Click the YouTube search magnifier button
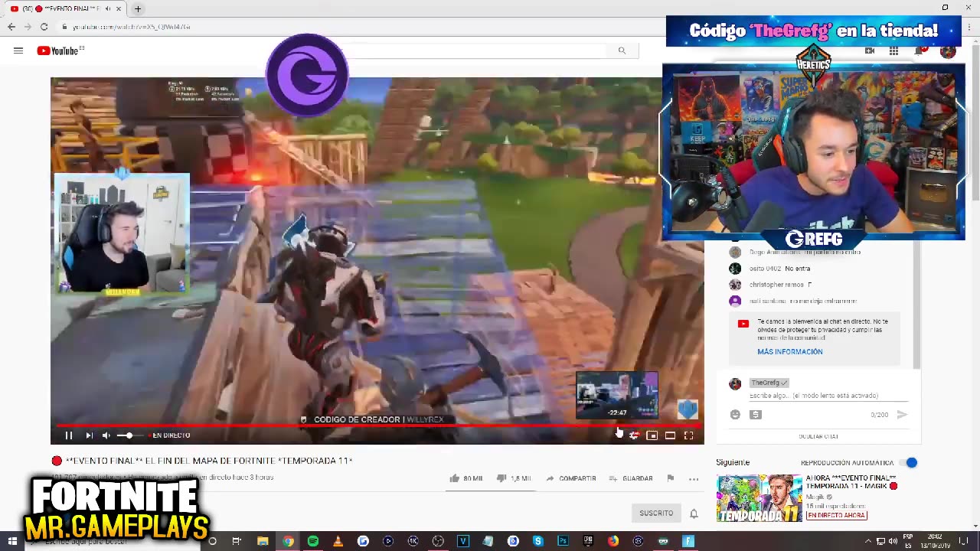This screenshot has height=551, width=980. [622, 51]
